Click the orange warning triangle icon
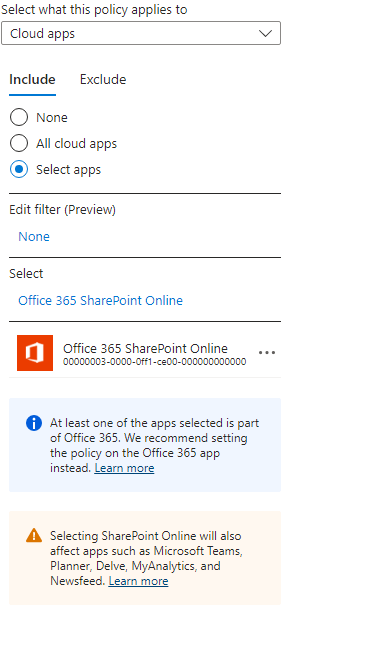Image resolution: width=384 pixels, height=653 pixels. (x=34, y=535)
